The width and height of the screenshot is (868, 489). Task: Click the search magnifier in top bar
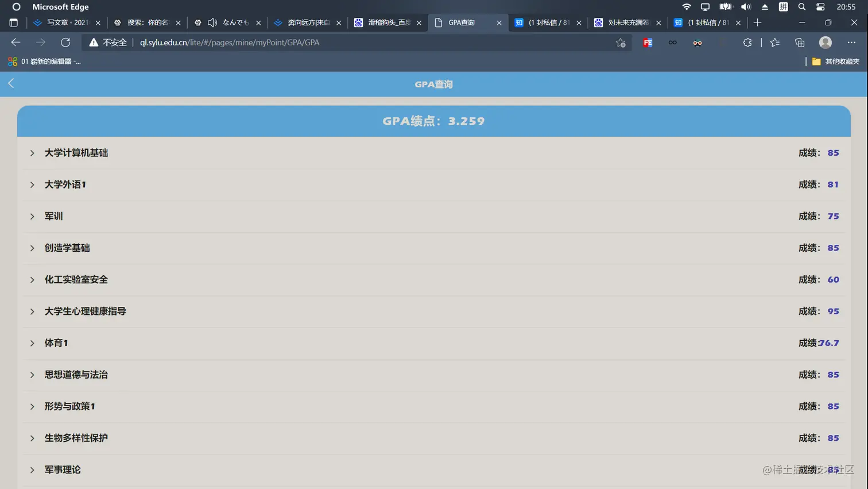[x=802, y=7]
